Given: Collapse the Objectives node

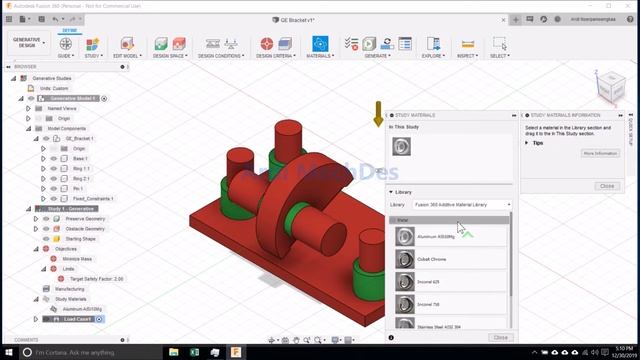Looking at the screenshot, I should 36,249.
